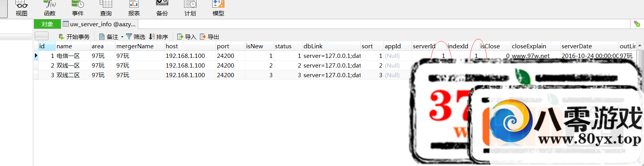The width and height of the screenshot is (644, 166).
Task: Expand the 备注 dropdown arrow
Action: point(122,37)
